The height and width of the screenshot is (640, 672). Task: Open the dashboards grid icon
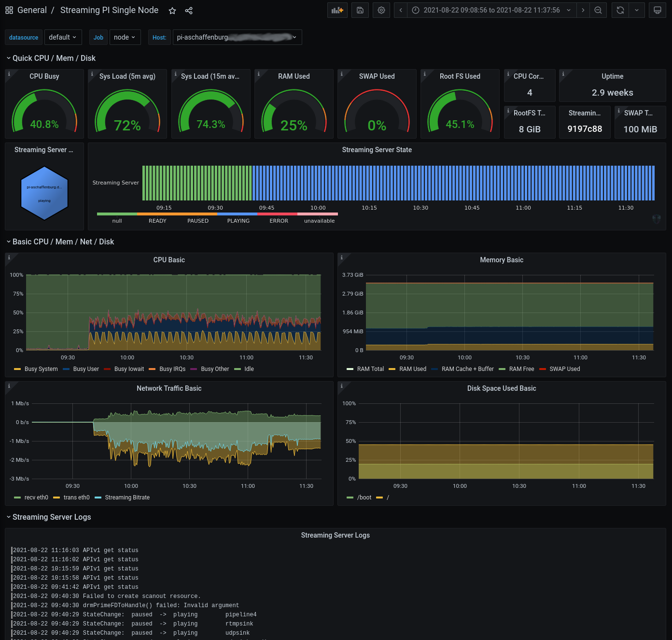9,10
